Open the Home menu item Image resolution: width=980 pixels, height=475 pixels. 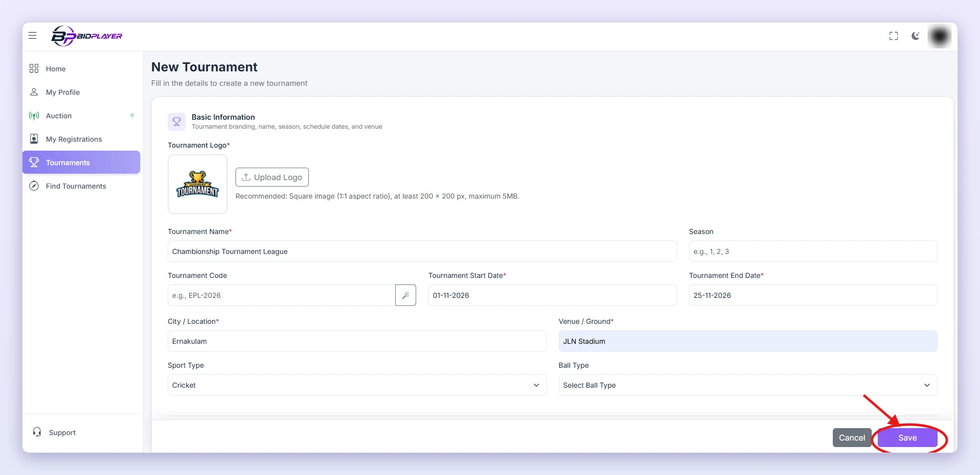(x=81, y=69)
